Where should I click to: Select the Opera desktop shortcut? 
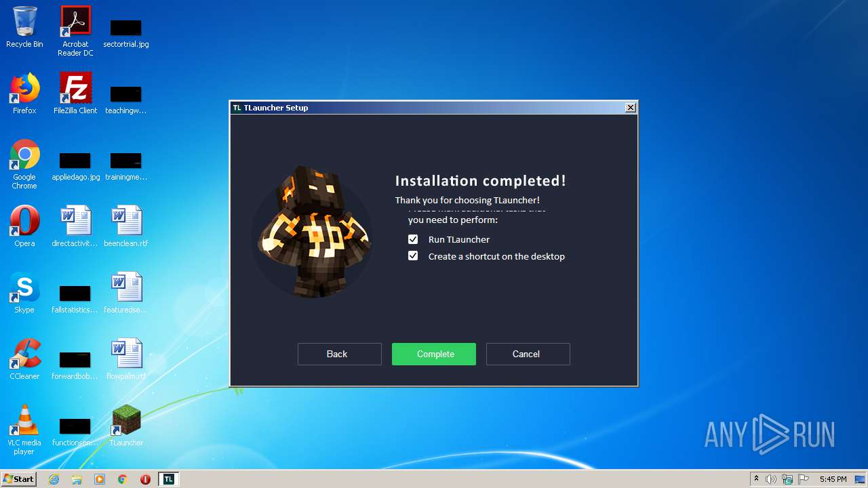(24, 227)
